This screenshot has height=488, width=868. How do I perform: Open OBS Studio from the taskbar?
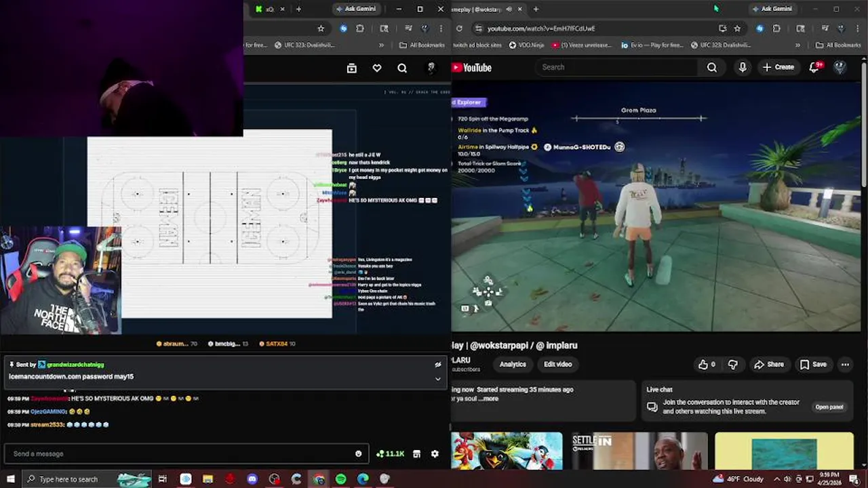click(x=274, y=479)
